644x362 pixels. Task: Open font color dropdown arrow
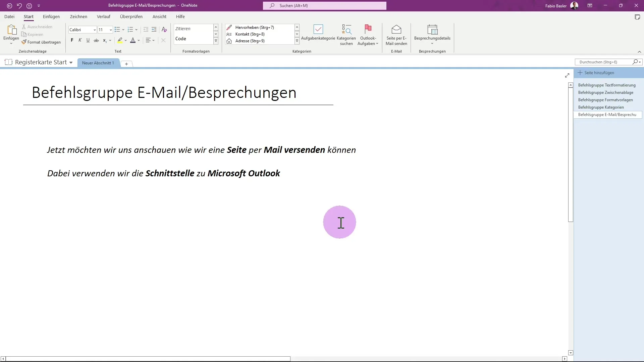coord(139,40)
